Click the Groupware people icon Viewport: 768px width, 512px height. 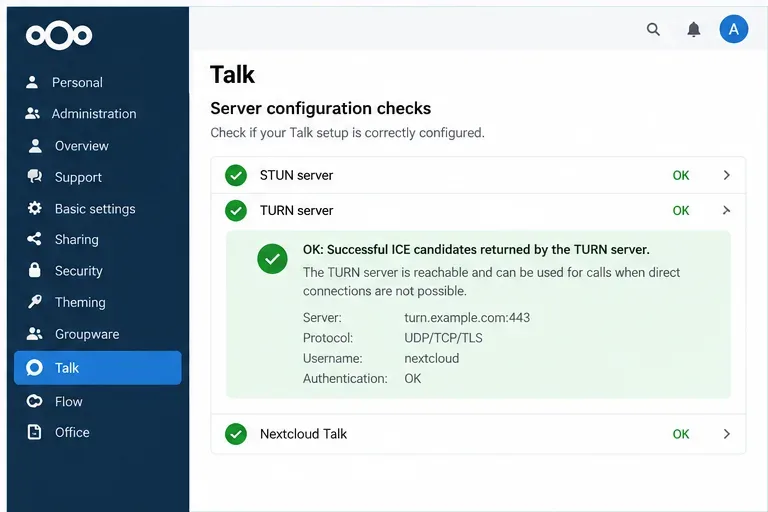point(34,334)
